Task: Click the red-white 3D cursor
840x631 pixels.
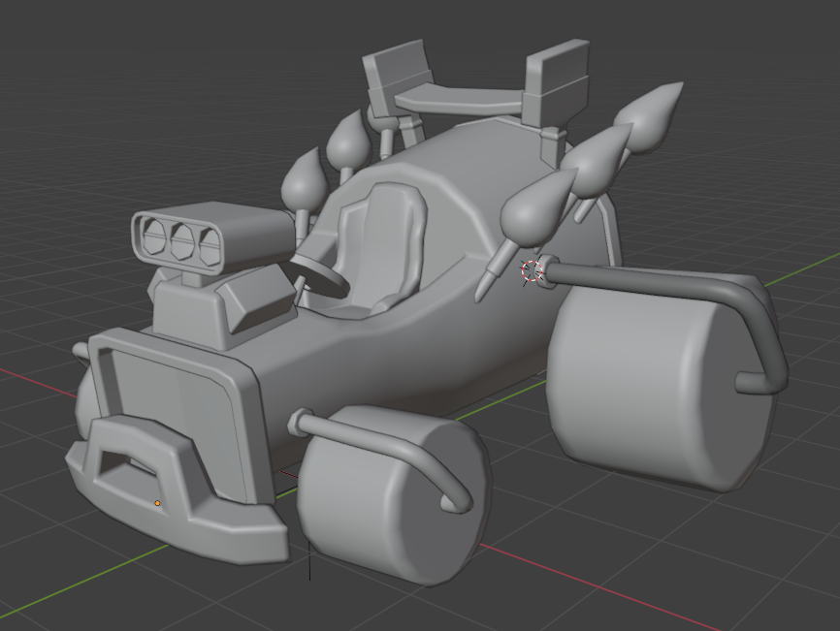Action: (x=532, y=270)
